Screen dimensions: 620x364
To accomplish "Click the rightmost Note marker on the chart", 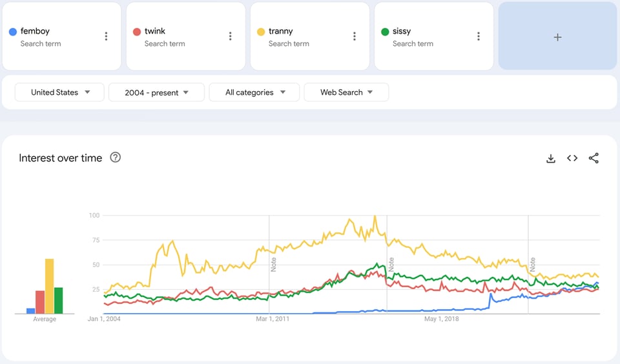I will click(533, 264).
